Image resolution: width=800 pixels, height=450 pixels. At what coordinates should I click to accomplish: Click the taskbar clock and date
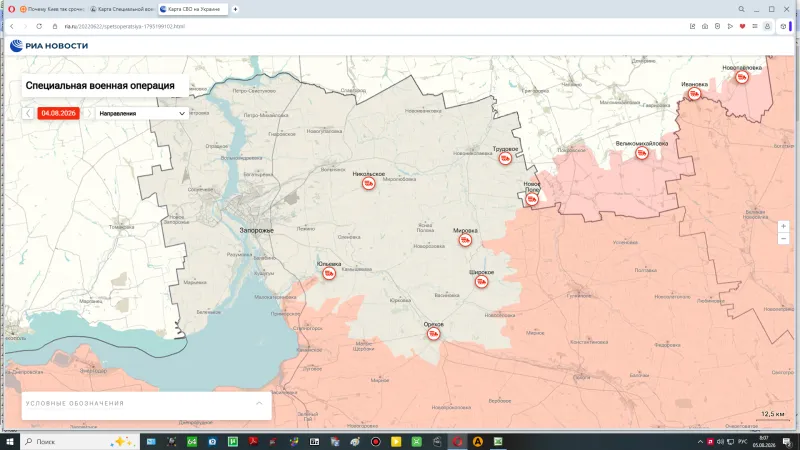point(764,441)
